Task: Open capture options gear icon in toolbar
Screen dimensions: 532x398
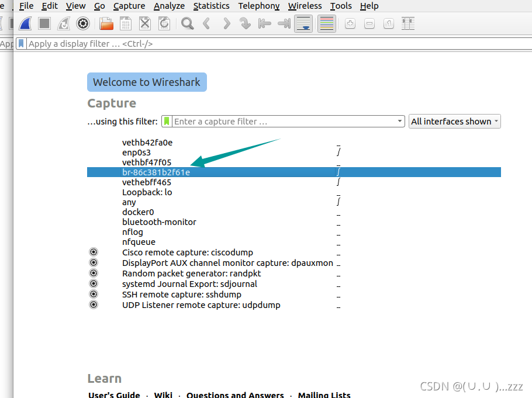Action: (x=83, y=24)
